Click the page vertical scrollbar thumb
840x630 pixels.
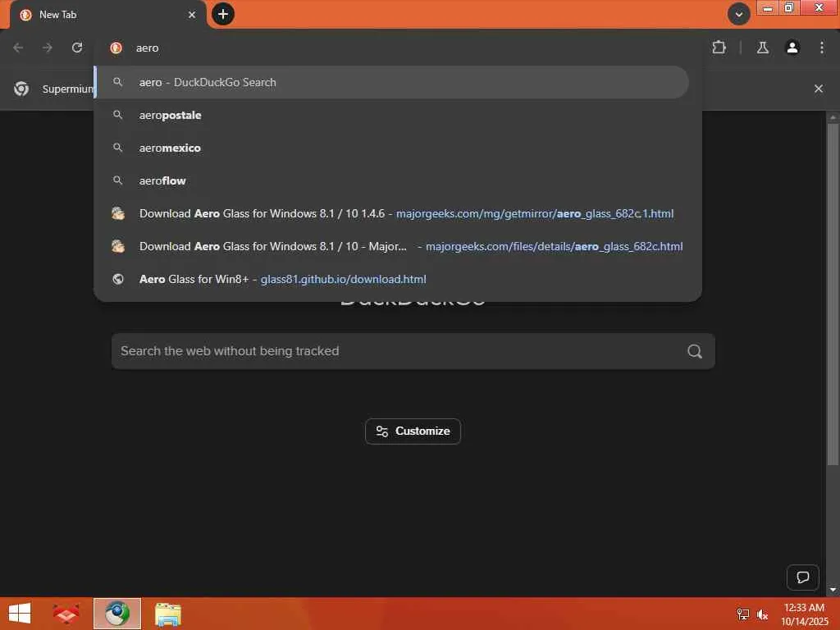pos(833,294)
